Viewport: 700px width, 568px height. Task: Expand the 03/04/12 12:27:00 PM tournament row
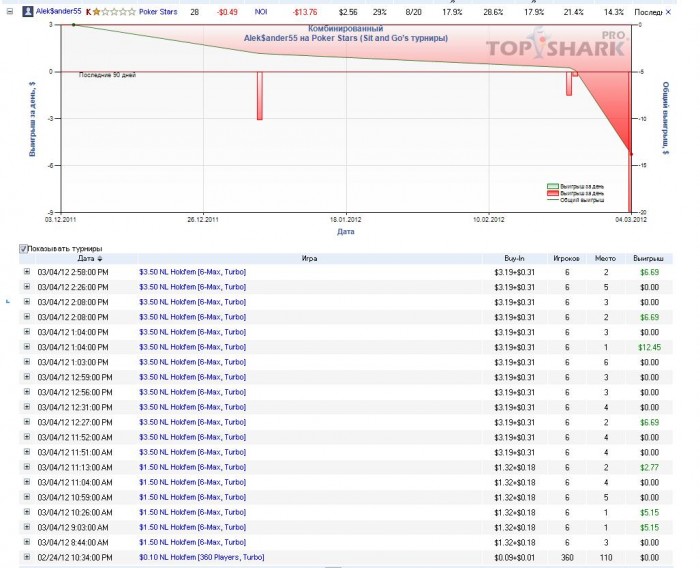(x=27, y=422)
